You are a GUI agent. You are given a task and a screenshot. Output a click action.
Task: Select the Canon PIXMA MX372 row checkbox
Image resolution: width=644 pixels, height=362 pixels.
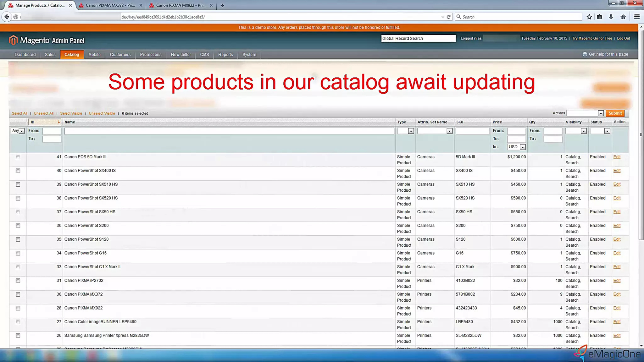[18, 294]
